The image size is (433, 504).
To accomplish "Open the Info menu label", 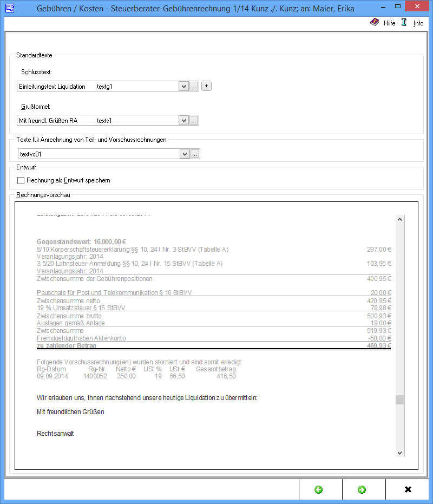I will [418, 23].
